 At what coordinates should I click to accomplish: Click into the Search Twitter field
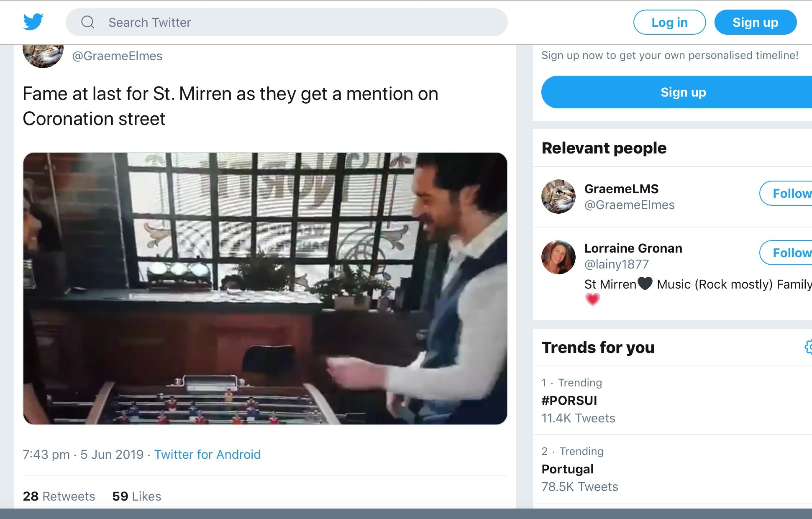[x=287, y=22]
